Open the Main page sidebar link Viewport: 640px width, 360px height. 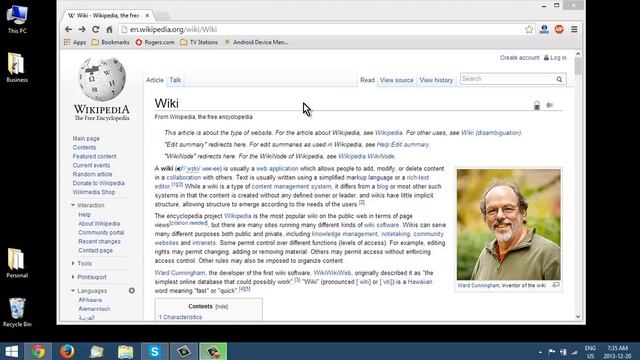pos(86,138)
